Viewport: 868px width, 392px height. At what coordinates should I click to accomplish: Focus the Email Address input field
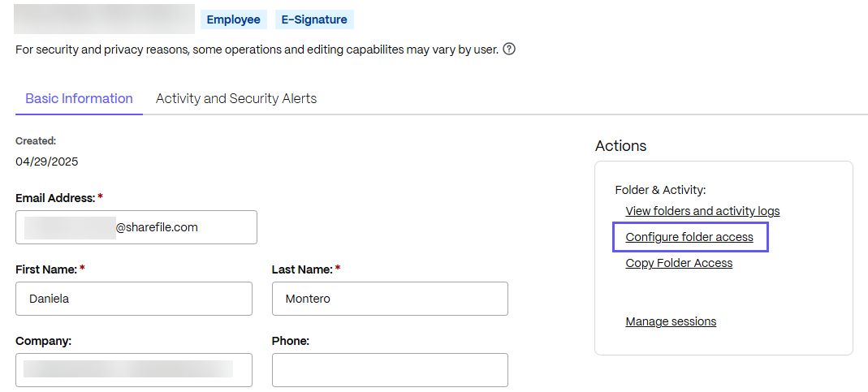coord(136,227)
